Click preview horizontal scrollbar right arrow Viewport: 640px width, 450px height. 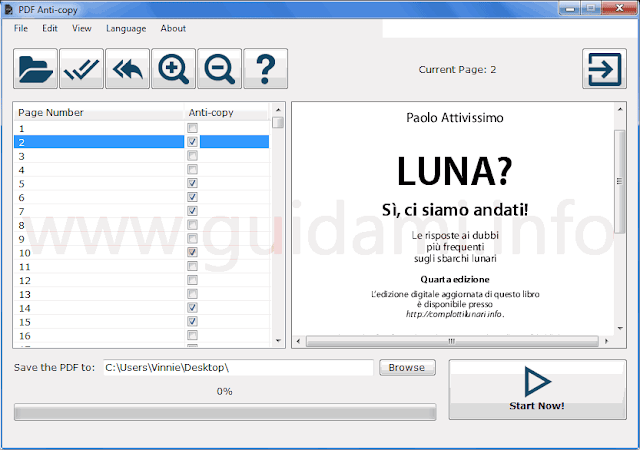click(x=607, y=341)
